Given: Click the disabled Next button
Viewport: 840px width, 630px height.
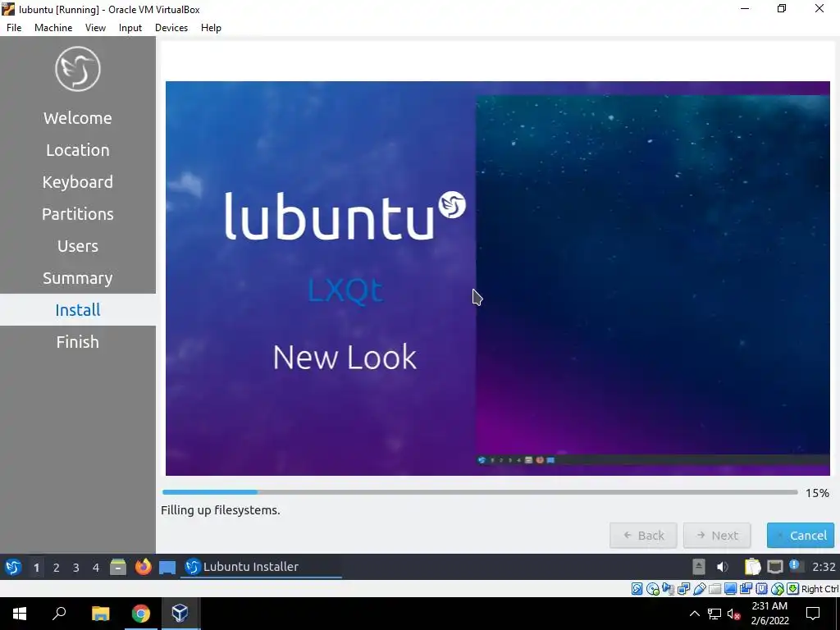Looking at the screenshot, I should point(717,535).
